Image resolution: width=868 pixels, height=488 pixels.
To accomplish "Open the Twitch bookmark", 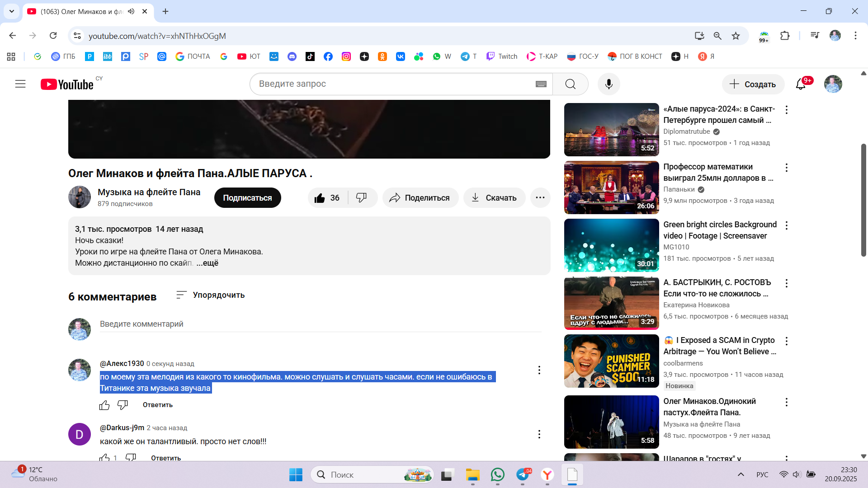I will (x=502, y=56).
